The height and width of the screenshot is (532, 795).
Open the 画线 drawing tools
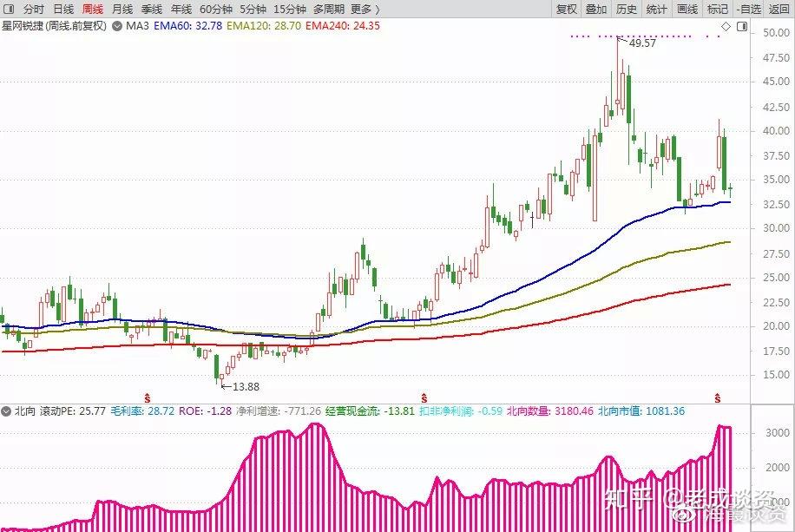[687, 10]
